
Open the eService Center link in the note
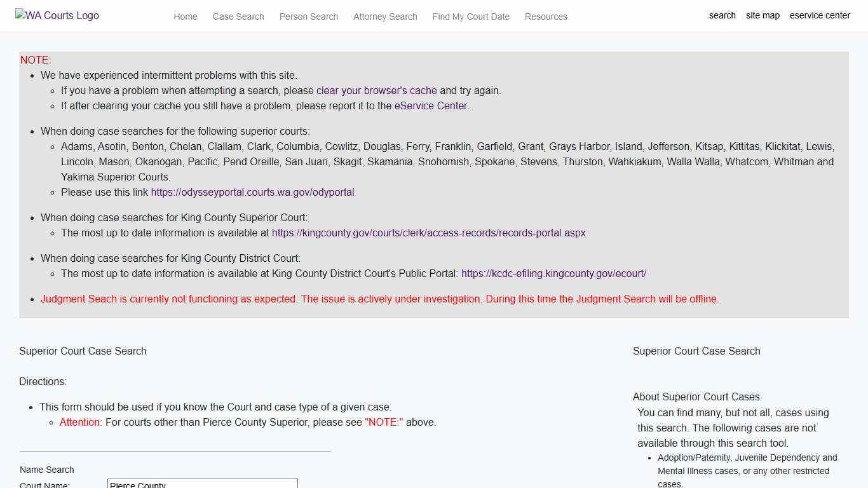430,105
